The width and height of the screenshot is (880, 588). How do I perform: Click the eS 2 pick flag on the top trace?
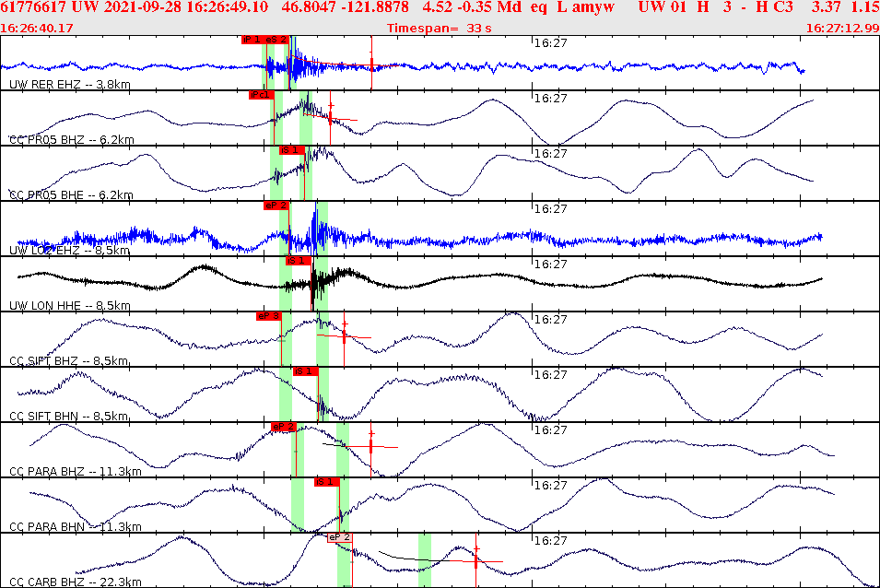(x=276, y=40)
